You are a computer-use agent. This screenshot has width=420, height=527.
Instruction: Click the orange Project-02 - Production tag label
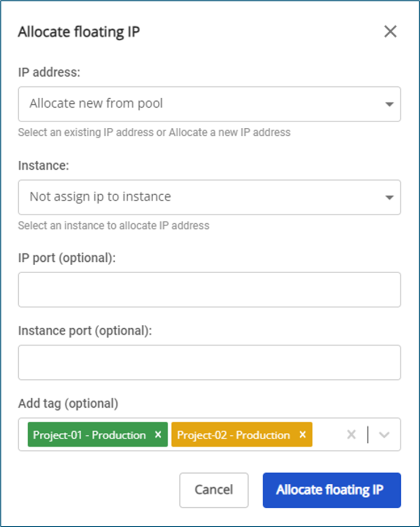pyautogui.click(x=233, y=435)
